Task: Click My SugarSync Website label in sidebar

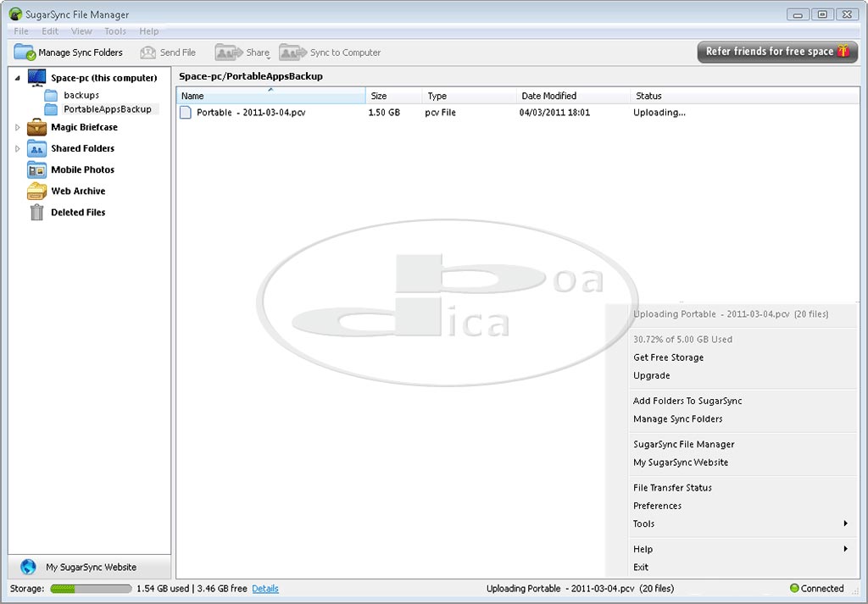Action: (91, 567)
